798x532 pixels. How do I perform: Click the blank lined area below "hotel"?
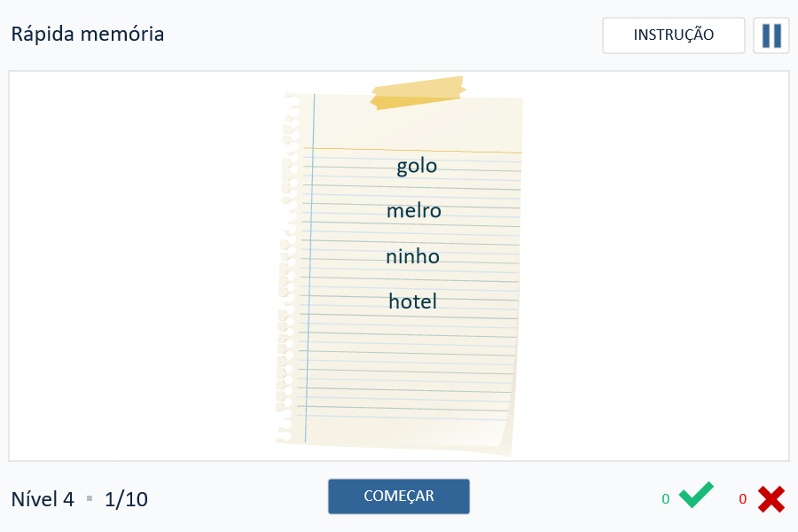412,372
